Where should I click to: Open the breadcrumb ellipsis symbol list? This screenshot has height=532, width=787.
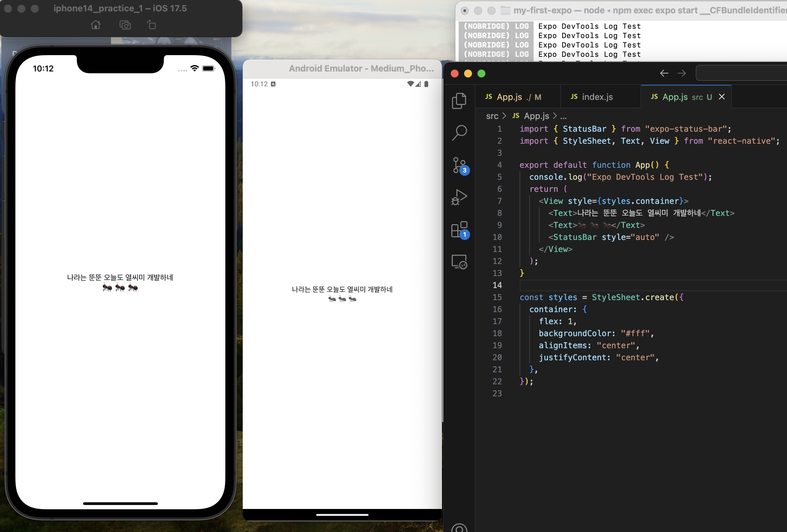point(563,116)
